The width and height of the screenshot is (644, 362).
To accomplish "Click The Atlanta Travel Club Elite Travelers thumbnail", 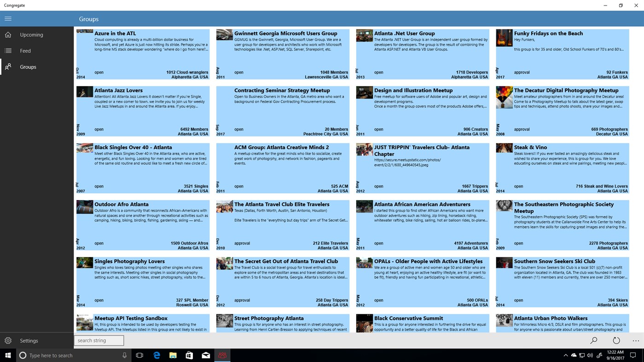I will [224, 207].
